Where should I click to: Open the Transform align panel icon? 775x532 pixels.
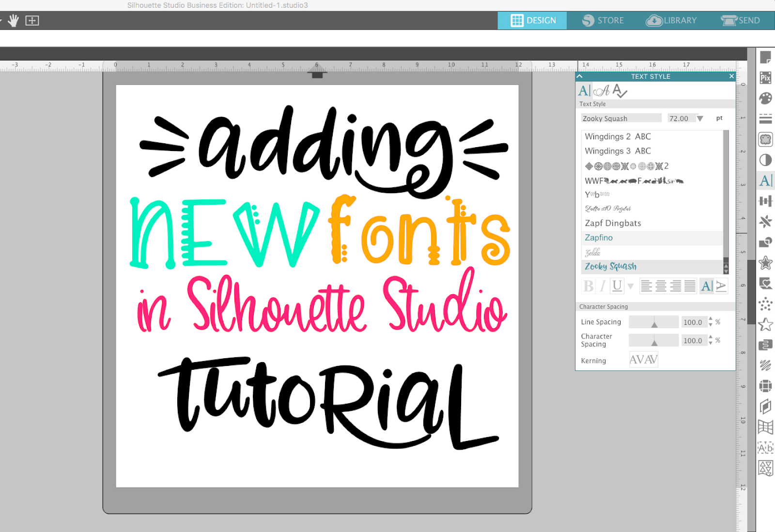pos(765,201)
